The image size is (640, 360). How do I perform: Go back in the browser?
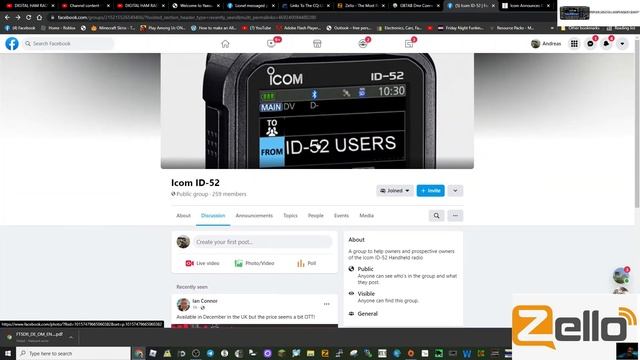[7, 18]
